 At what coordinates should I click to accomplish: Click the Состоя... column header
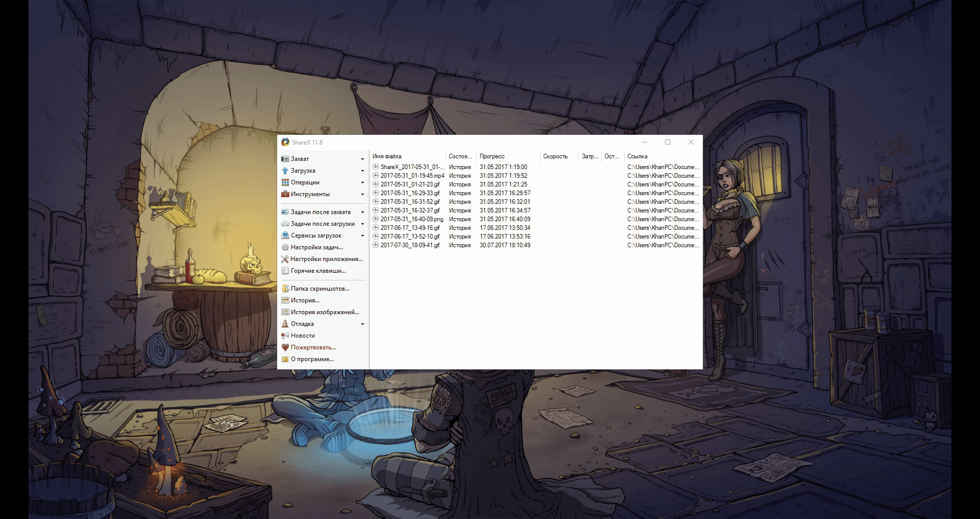(x=461, y=156)
